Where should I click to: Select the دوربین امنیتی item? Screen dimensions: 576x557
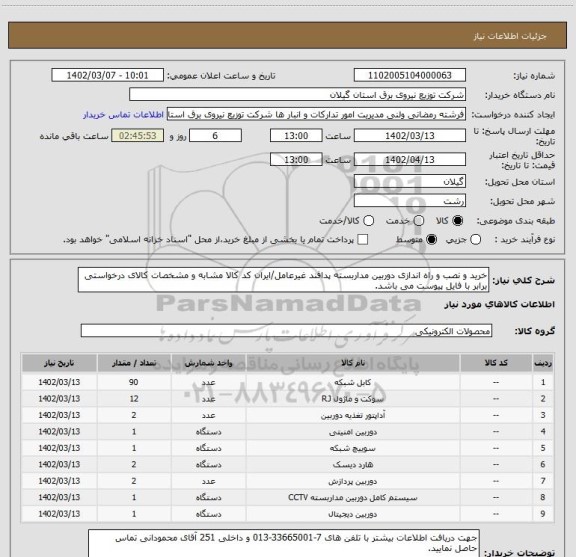tap(353, 432)
